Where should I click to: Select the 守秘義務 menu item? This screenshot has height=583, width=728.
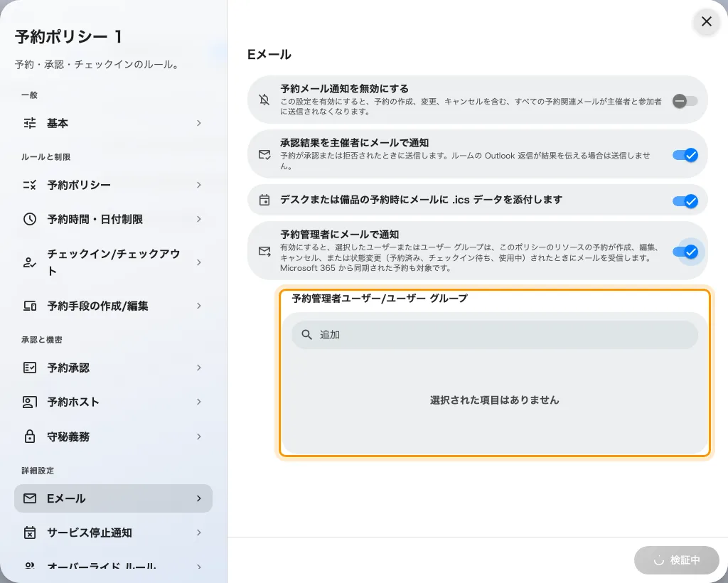point(113,437)
